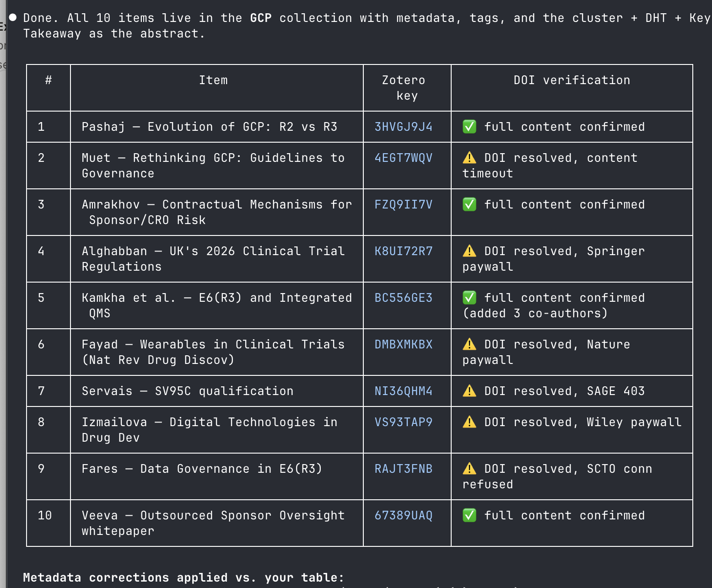This screenshot has height=588, width=712.
Task: Open Zotero key K8UI72R7 link
Action: click(x=403, y=251)
